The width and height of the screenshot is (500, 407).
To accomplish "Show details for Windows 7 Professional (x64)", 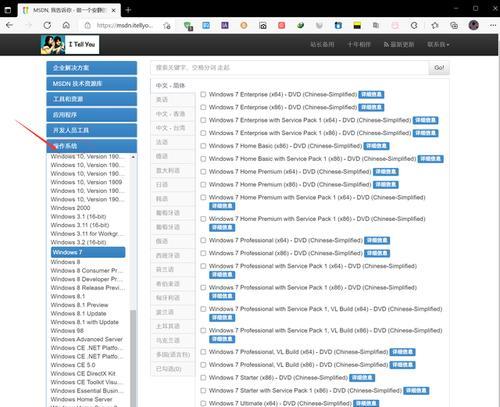I will point(377,240).
